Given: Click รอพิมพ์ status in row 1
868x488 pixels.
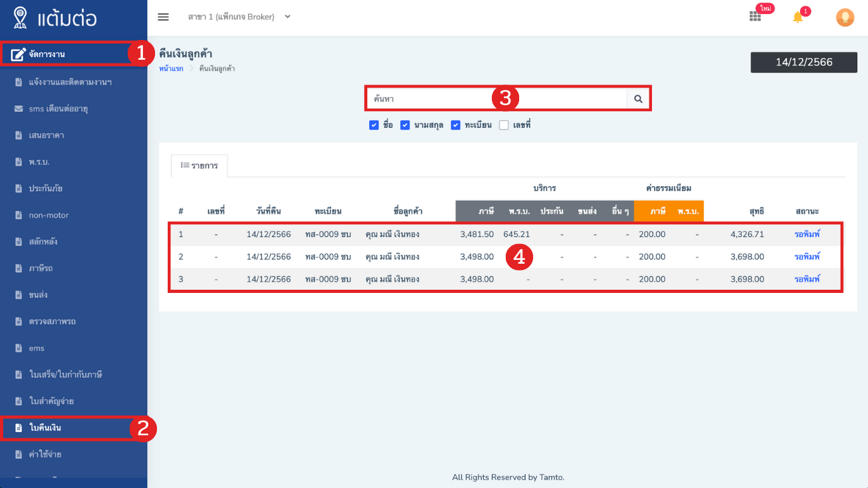Looking at the screenshot, I should tap(807, 234).
